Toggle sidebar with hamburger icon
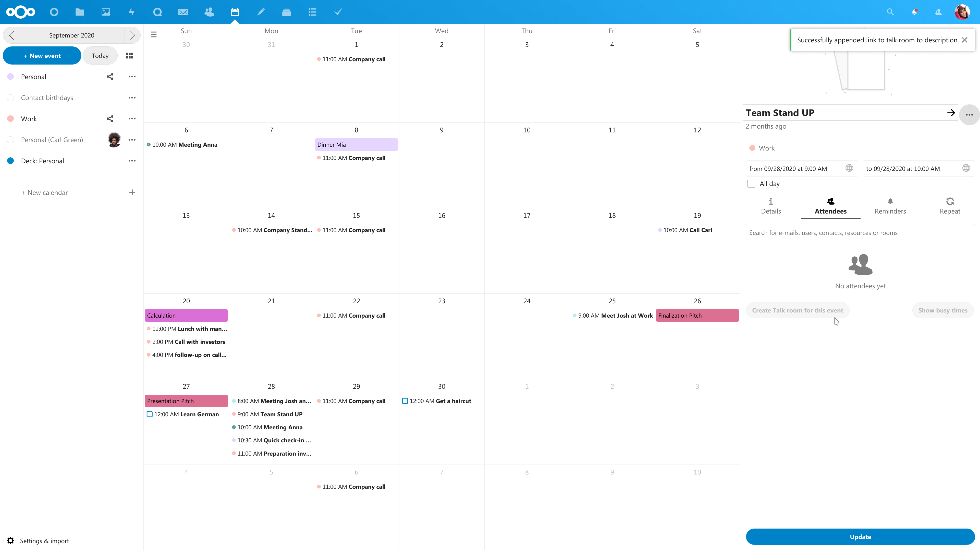The width and height of the screenshot is (980, 551). click(x=154, y=35)
